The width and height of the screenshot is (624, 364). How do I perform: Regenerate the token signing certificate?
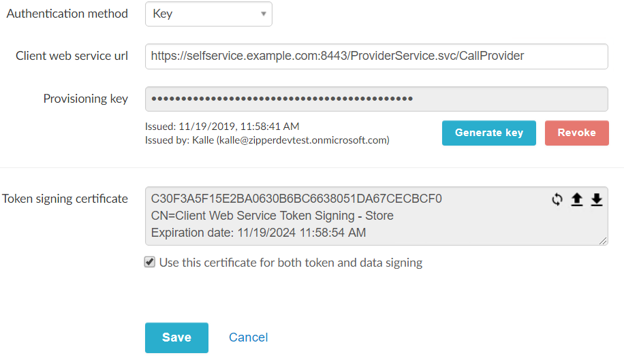[x=557, y=199]
